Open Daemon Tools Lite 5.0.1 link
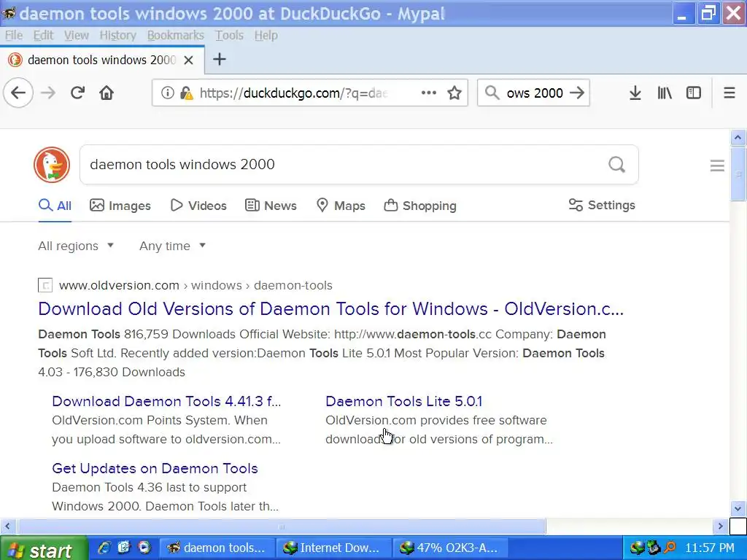The image size is (747, 560). click(x=403, y=402)
